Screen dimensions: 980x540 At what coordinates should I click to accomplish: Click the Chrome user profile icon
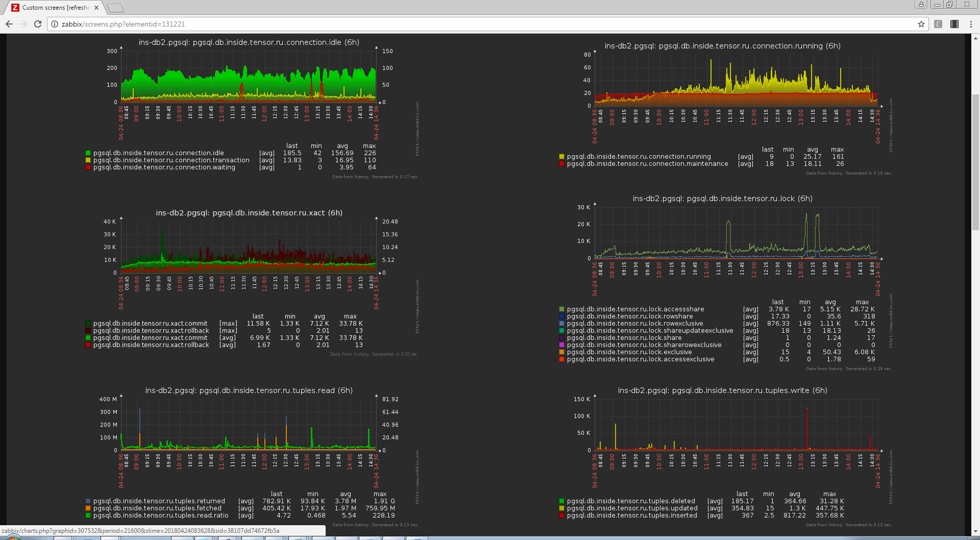[x=921, y=4]
